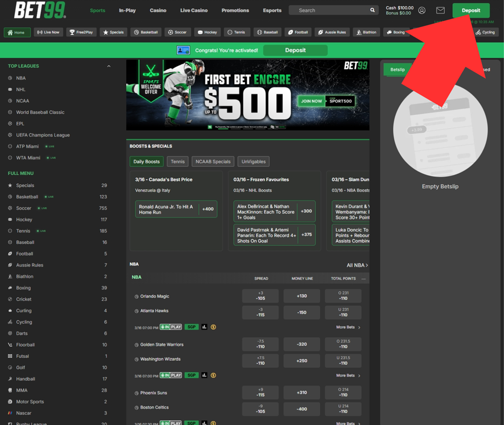504x425 pixels.
Task: Choose Cycling in the sports shortcut bar
Action: pos(485,32)
